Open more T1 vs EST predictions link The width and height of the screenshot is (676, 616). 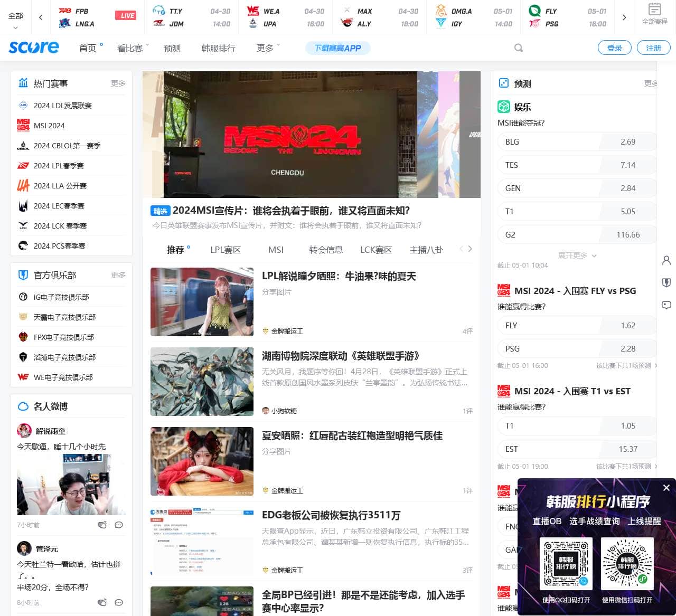(x=626, y=466)
